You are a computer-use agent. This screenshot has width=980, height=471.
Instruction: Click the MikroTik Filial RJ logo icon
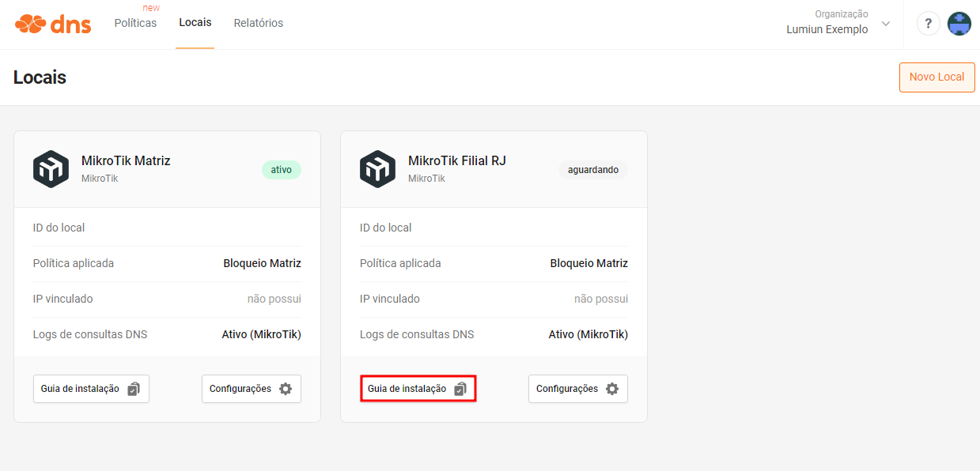[x=377, y=168]
